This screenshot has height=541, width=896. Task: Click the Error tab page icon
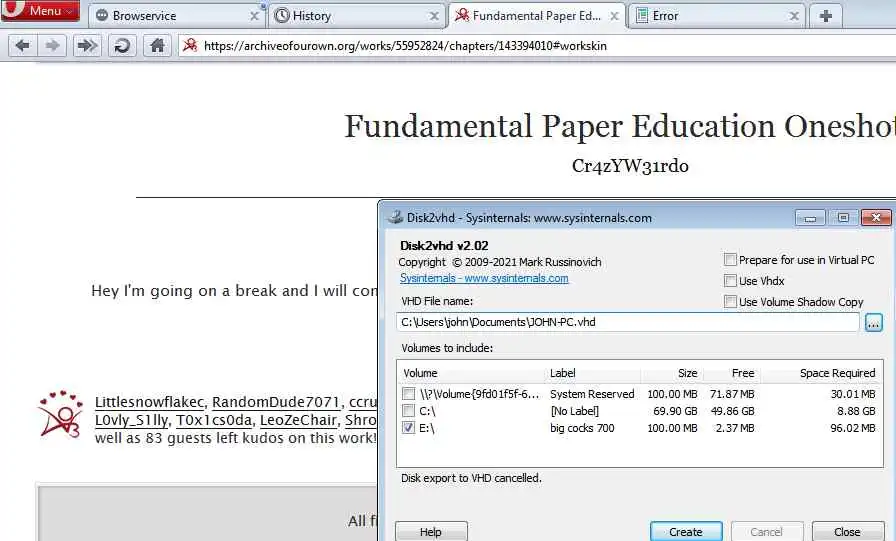point(642,16)
